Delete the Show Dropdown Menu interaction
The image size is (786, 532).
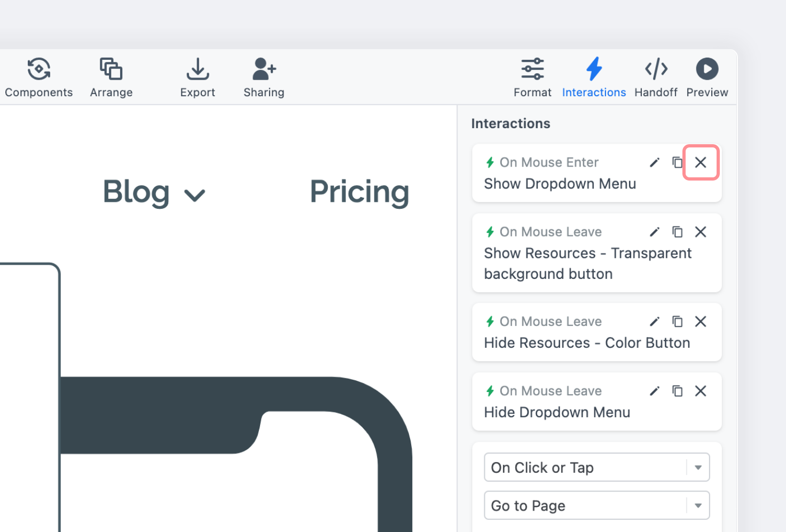point(701,162)
